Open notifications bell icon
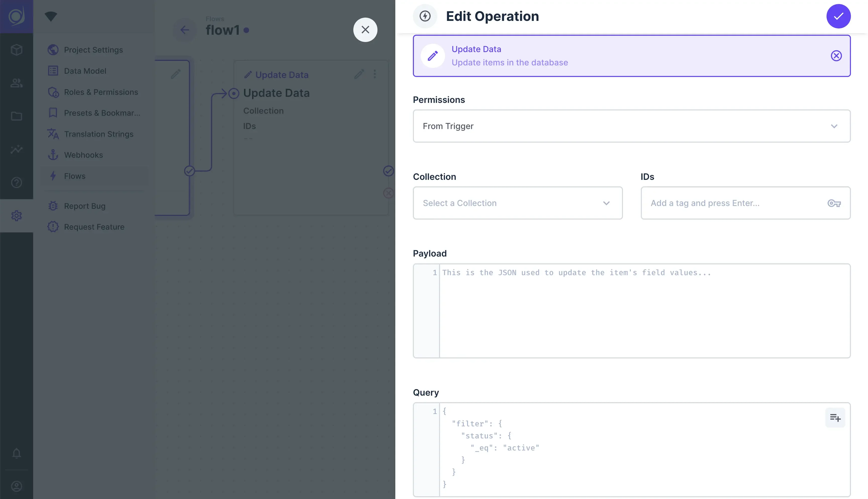Screen dimensions: 868x499 pyautogui.click(x=16, y=453)
